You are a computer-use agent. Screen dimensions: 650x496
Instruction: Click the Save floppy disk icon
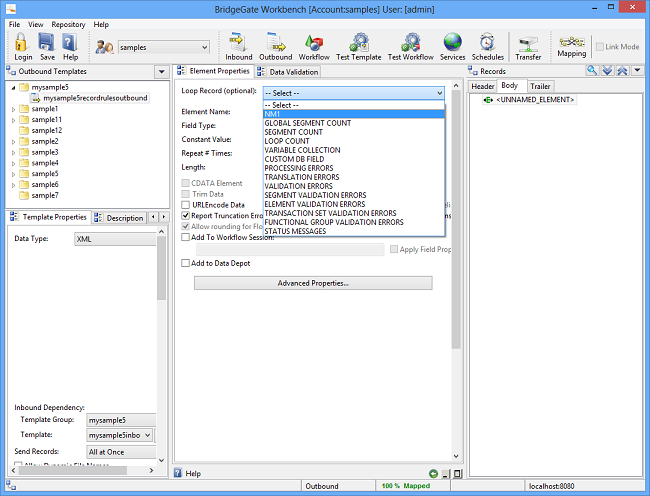46,43
